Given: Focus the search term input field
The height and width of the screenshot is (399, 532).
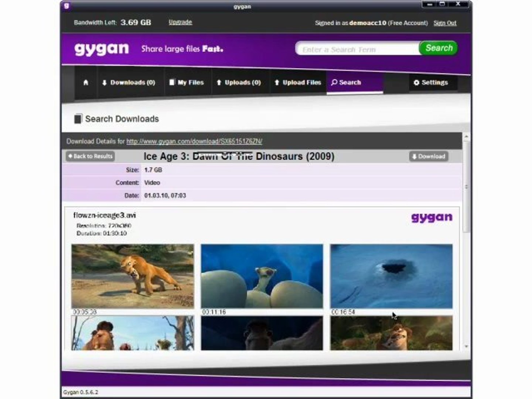Looking at the screenshot, I should 357,49.
